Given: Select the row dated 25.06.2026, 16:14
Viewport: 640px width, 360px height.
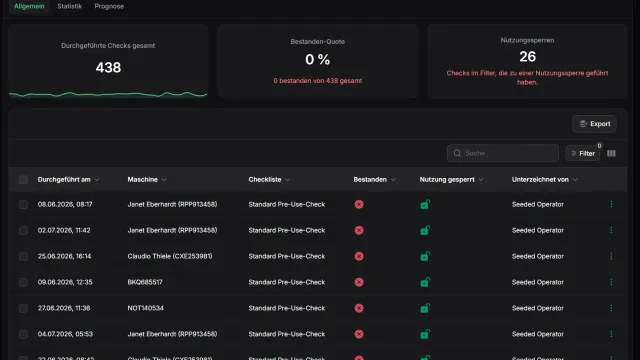Looking at the screenshot, I should pyautogui.click(x=23, y=256).
